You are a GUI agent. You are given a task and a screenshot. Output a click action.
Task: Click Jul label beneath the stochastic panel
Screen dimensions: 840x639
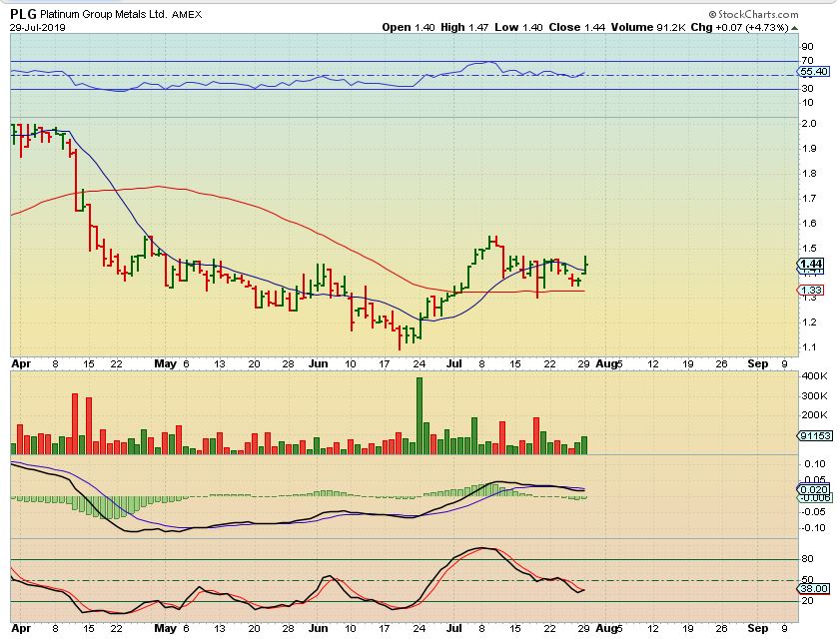point(454,628)
